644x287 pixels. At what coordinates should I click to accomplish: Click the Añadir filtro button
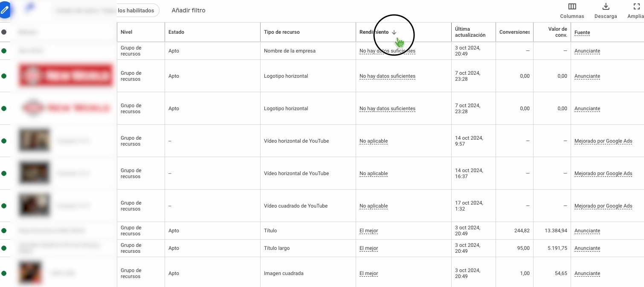coord(189,10)
